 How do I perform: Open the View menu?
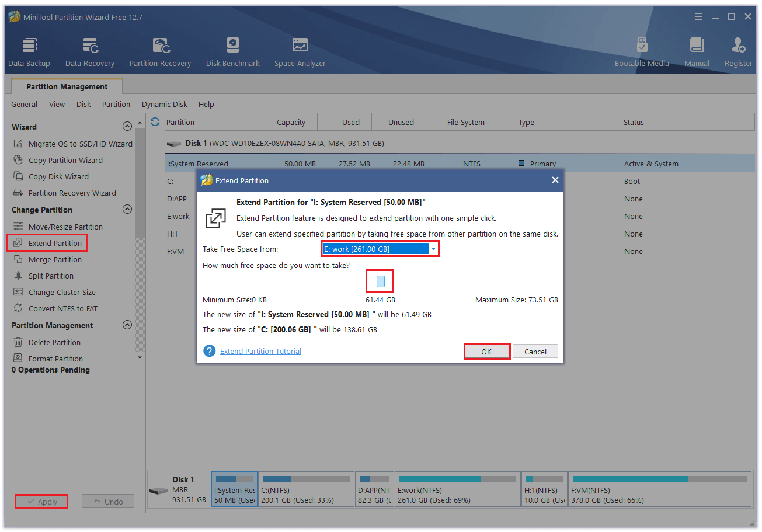click(x=57, y=104)
